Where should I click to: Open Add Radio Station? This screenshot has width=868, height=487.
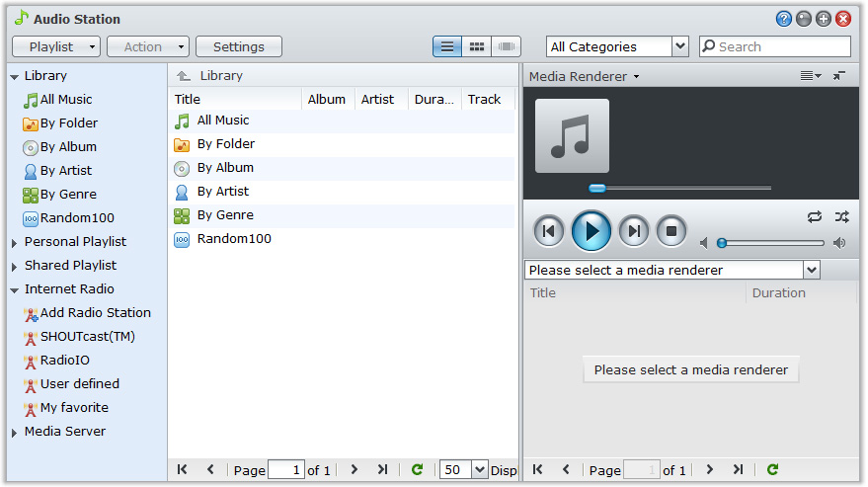(87, 313)
